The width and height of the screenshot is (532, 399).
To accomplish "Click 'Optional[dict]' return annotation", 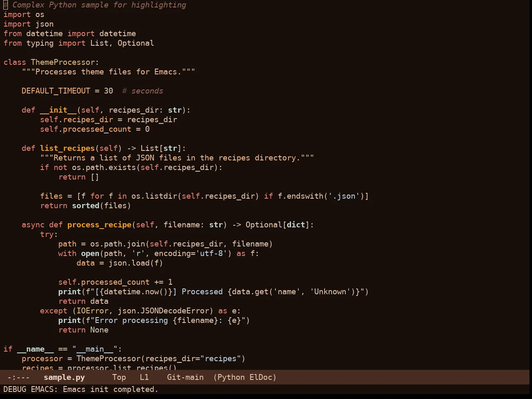I will pos(278,225).
